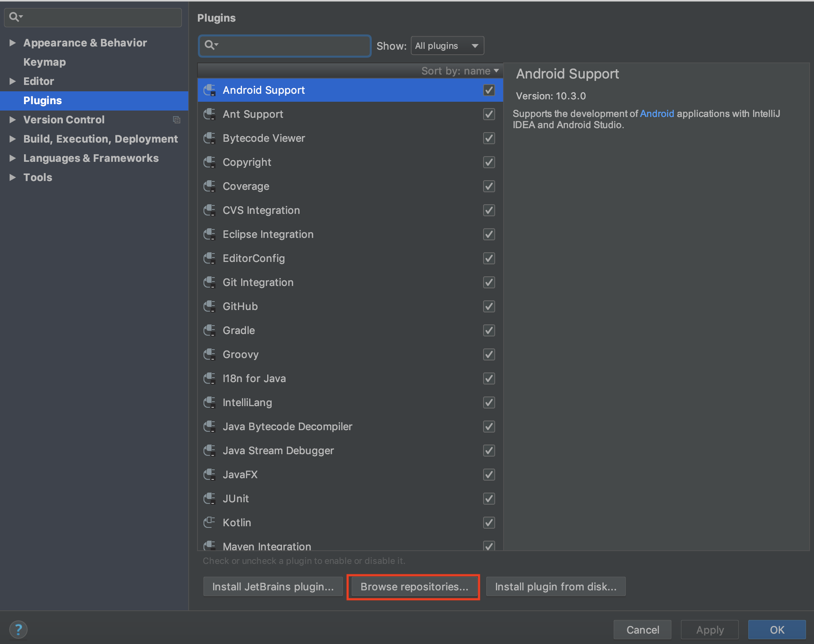The height and width of the screenshot is (644, 814).
Task: Disable the Android Support plugin checkbox
Action: 489,90
